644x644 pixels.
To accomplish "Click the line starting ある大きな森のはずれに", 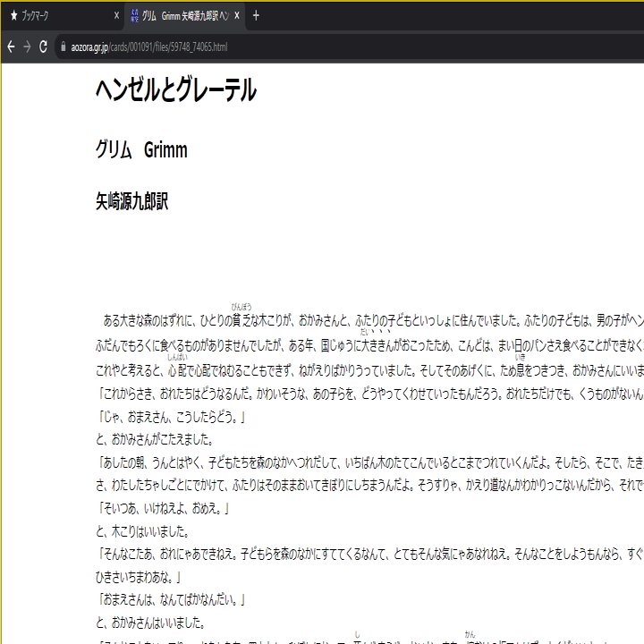I will tap(373, 320).
